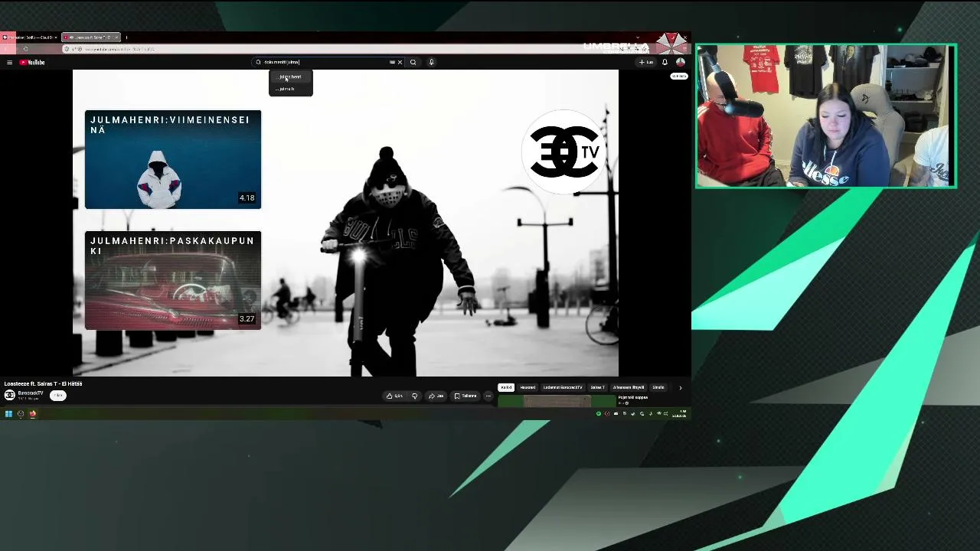Open the recommended video title in the sidebar

pyautogui.click(x=633, y=397)
